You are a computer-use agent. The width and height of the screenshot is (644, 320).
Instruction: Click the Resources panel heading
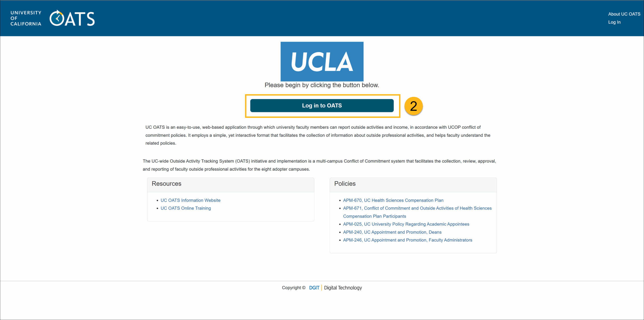click(x=166, y=184)
